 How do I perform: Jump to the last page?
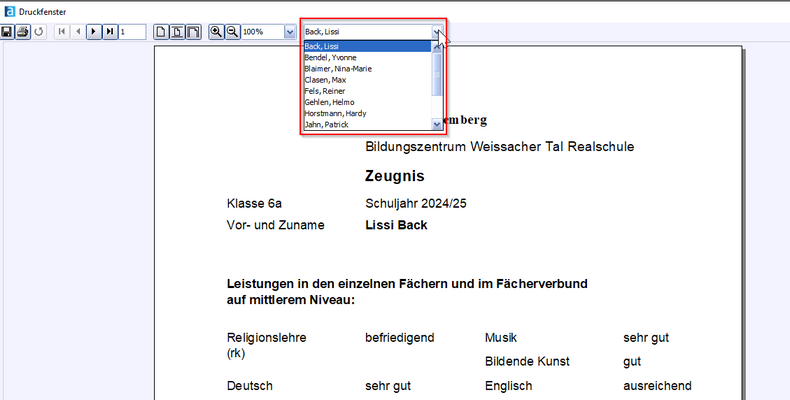tap(109, 32)
